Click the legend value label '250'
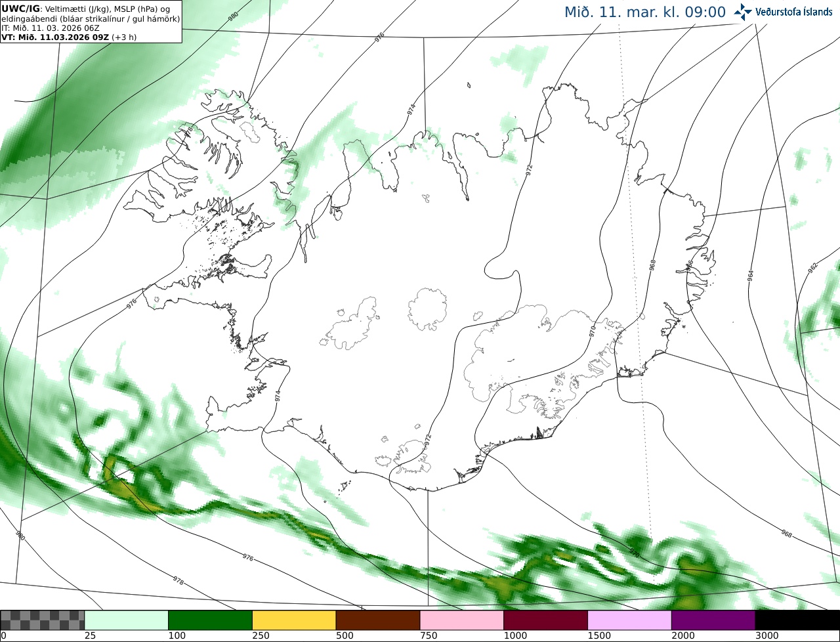This screenshot has width=840, height=642. (x=261, y=636)
